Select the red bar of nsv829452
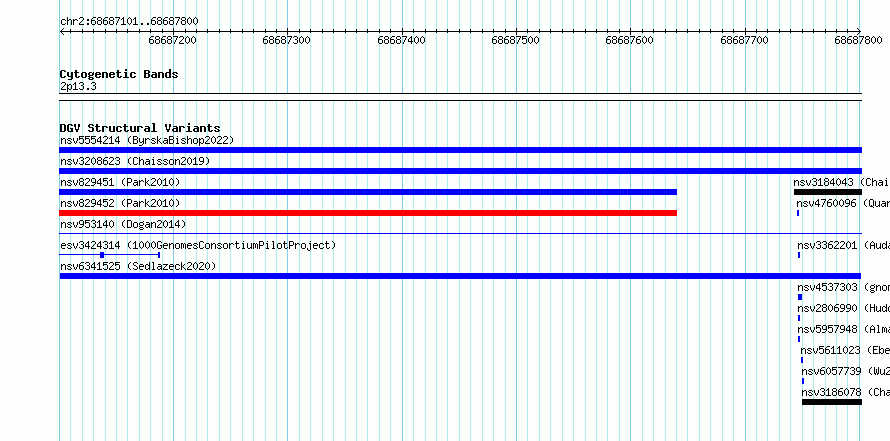 (x=368, y=213)
